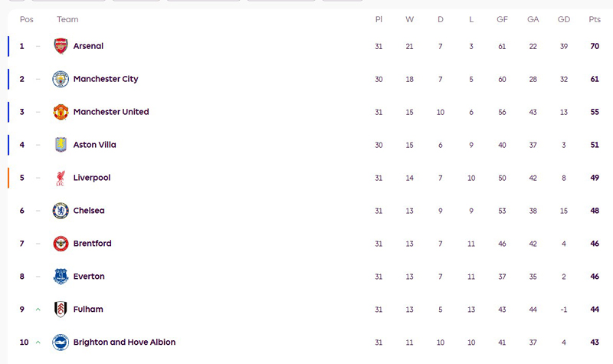Click the Brighton and Hove Albion badge
The width and height of the screenshot is (613, 364).
pyautogui.click(x=61, y=343)
